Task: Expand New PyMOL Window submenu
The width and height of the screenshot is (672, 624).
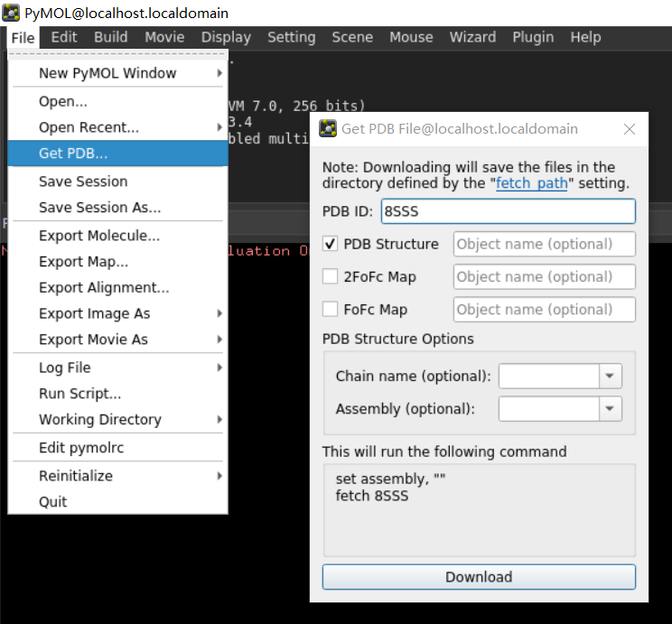Action: pos(219,73)
